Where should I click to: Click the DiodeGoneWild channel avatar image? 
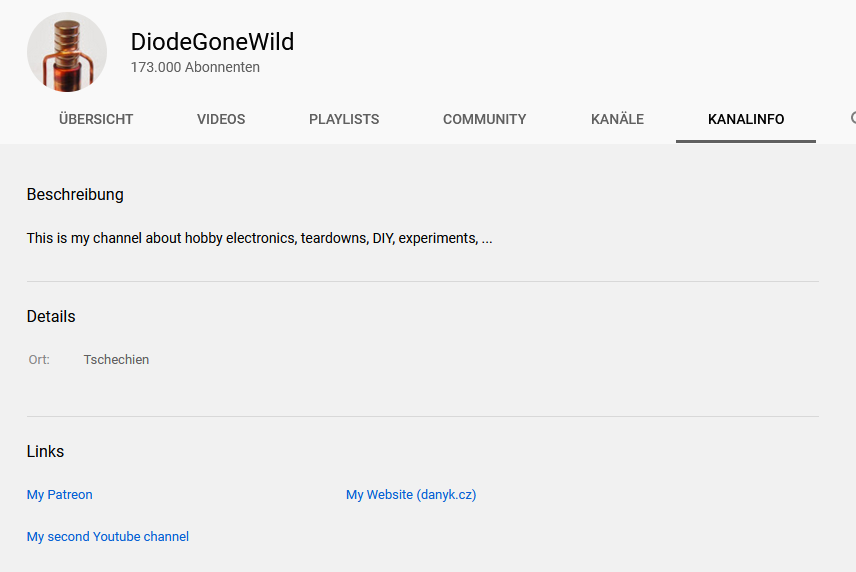pyautogui.click(x=67, y=52)
